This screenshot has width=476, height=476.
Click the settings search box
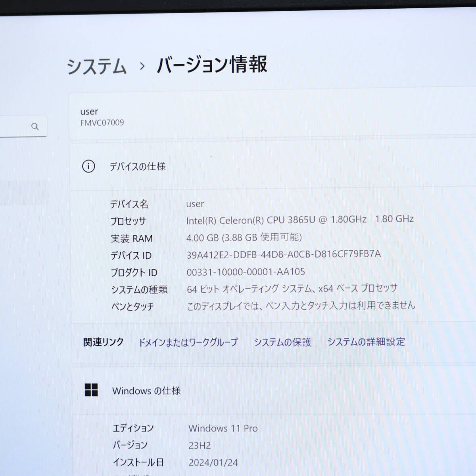tap(23, 127)
